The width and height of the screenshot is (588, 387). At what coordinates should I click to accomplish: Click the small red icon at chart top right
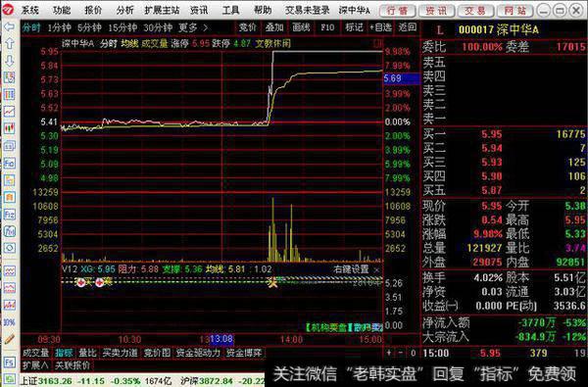[x=377, y=43]
